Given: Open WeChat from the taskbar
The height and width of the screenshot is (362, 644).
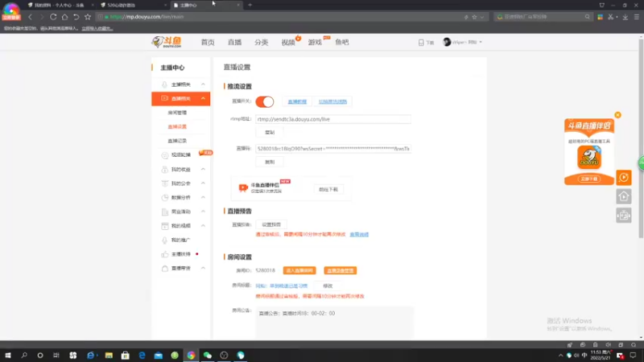Looking at the screenshot, I should click(x=208, y=355).
